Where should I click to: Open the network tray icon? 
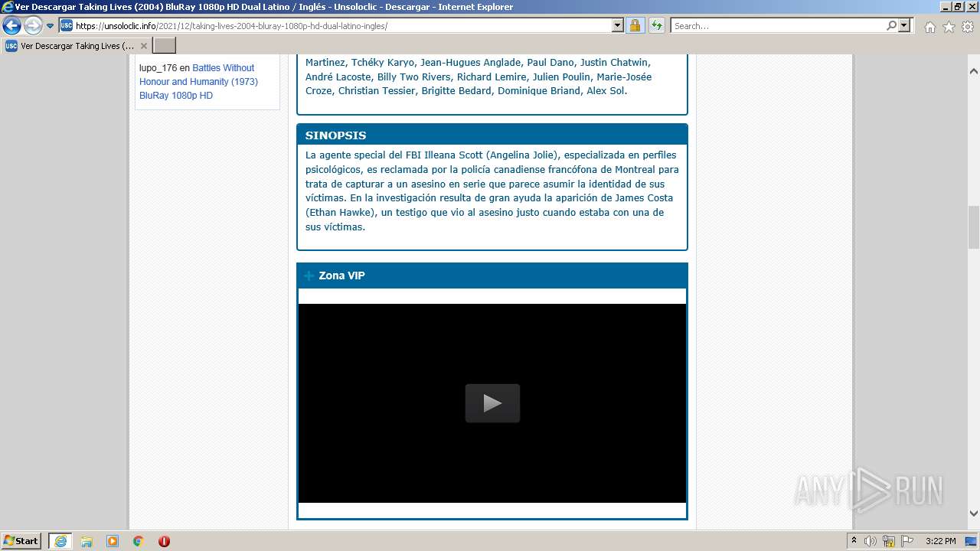[888, 541]
